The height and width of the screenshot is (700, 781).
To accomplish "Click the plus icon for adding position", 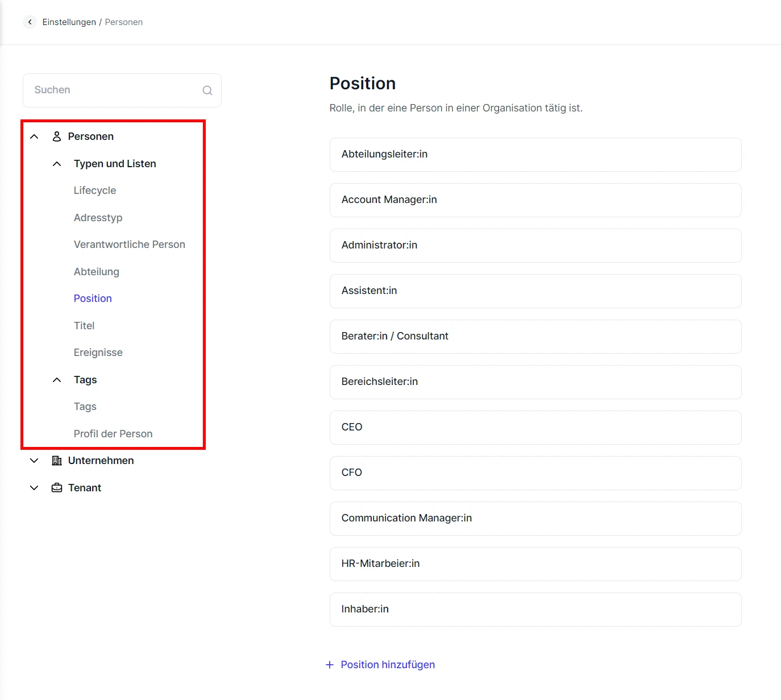I will point(330,665).
